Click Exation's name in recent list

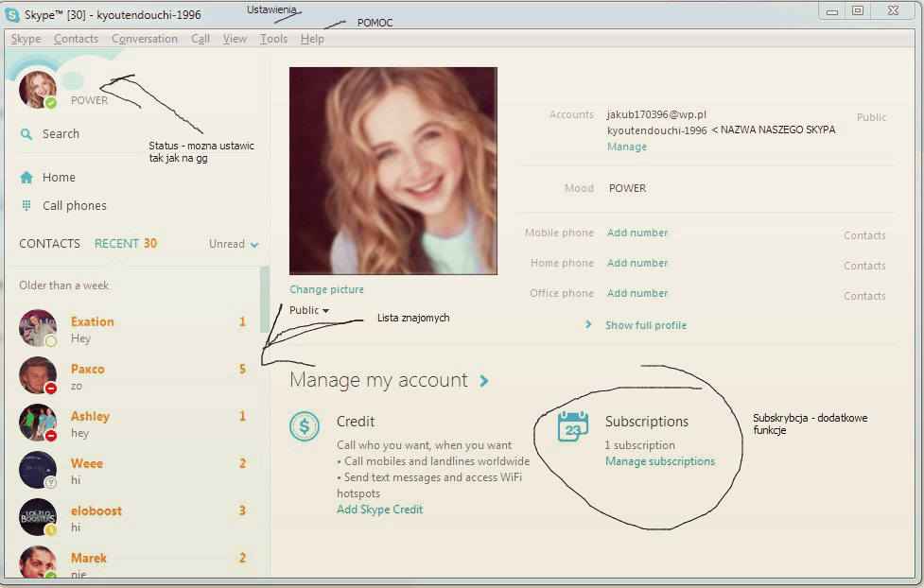[x=93, y=321]
